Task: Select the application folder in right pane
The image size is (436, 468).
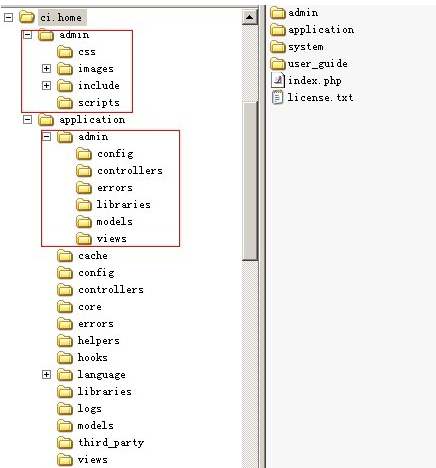Action: (x=312, y=30)
